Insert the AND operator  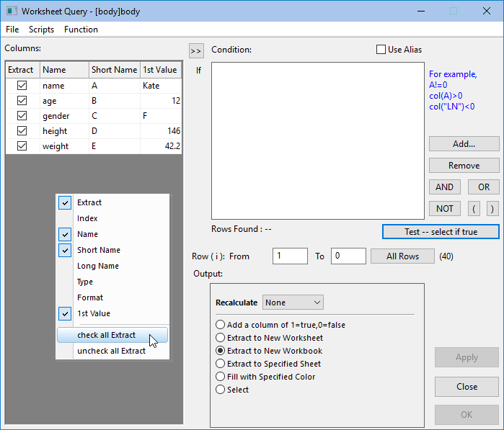[445, 187]
